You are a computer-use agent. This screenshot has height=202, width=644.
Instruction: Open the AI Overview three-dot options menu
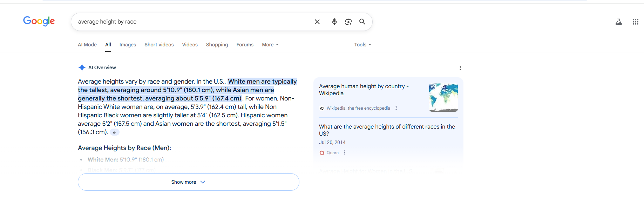coord(460,68)
